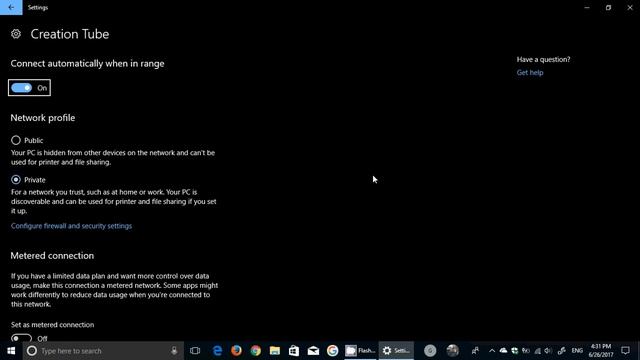Switch to the Settings taskbar button

[396, 351]
